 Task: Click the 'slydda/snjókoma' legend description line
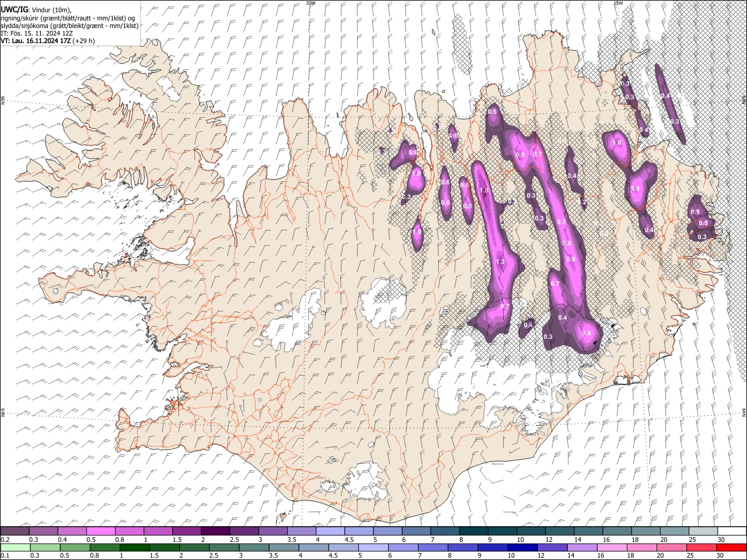point(69,26)
